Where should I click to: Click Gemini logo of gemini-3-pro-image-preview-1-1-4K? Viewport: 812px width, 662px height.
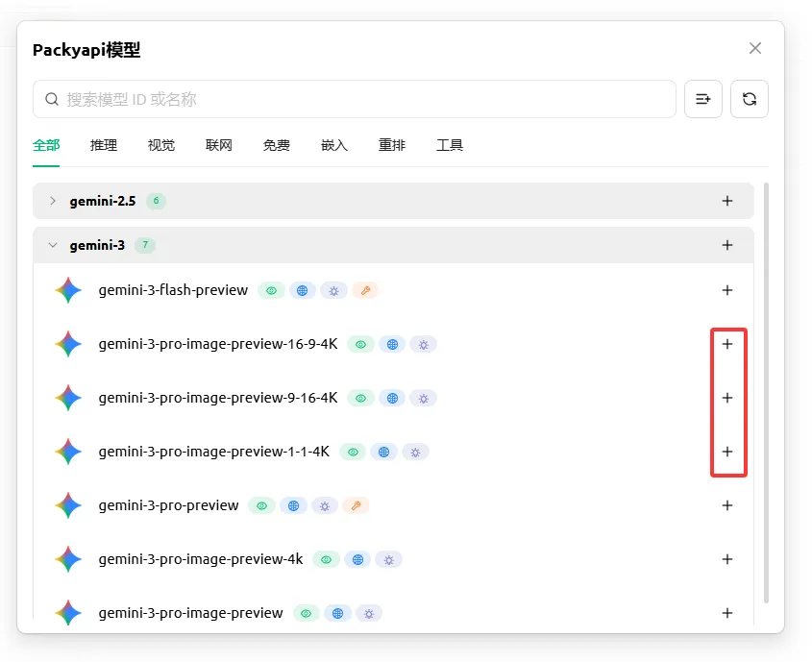(68, 452)
